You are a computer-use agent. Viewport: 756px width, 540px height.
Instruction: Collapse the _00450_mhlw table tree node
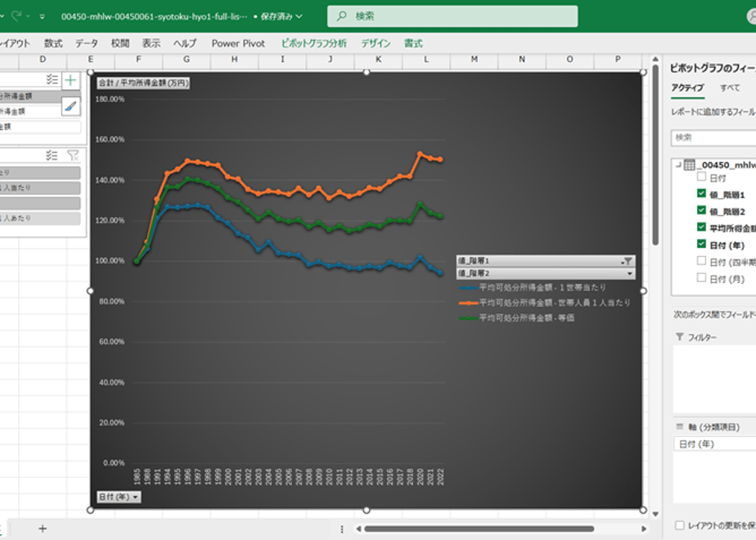679,165
